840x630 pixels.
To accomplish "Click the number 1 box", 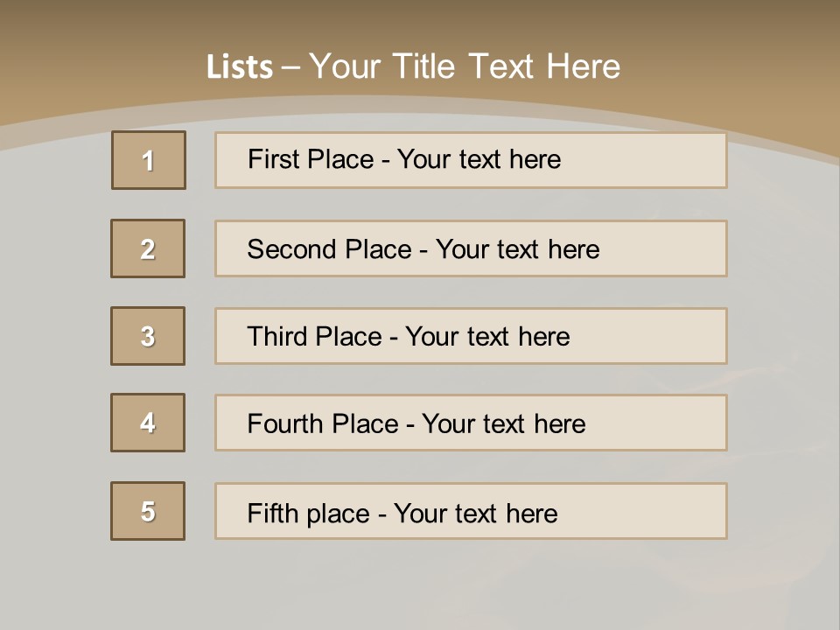I will coord(149,160).
